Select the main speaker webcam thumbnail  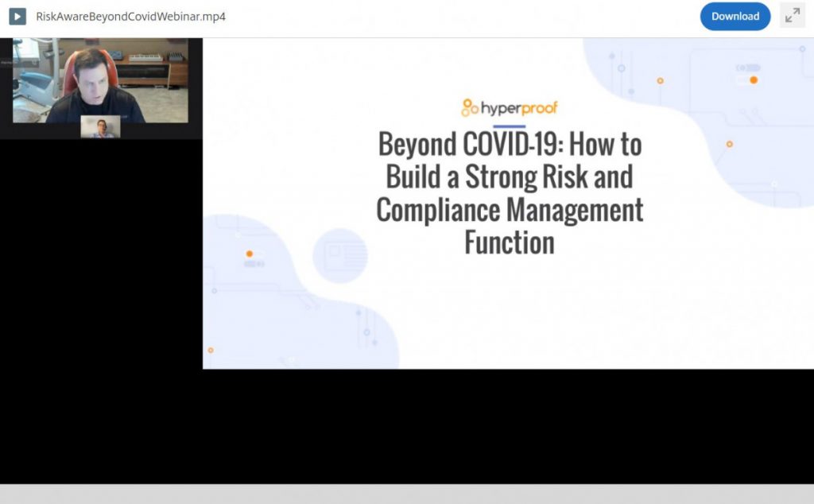coord(101,80)
